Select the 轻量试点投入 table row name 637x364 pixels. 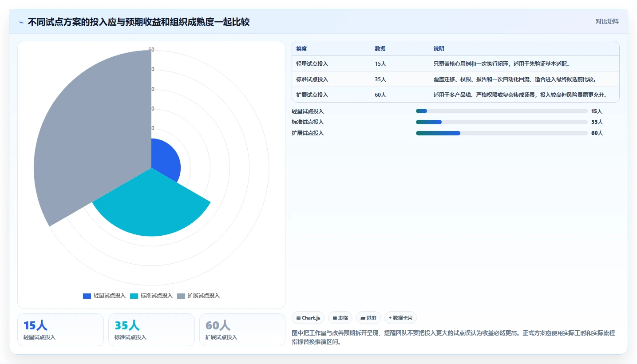[x=312, y=64]
